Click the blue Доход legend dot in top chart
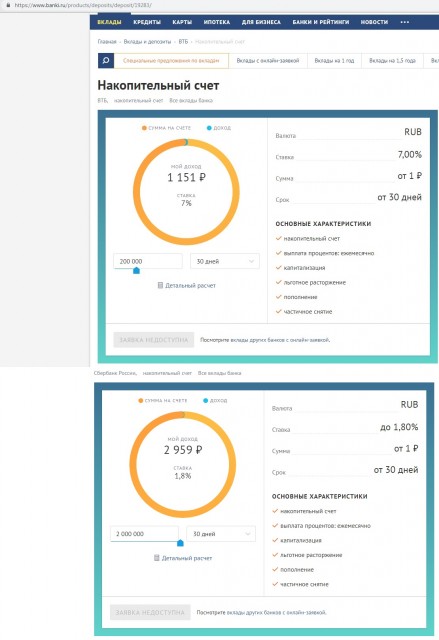 coord(209,128)
